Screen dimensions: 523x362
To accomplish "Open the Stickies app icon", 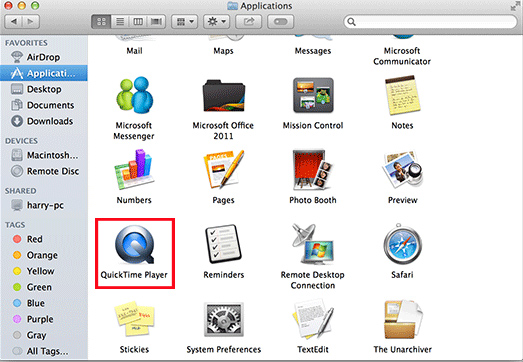I will (x=134, y=319).
